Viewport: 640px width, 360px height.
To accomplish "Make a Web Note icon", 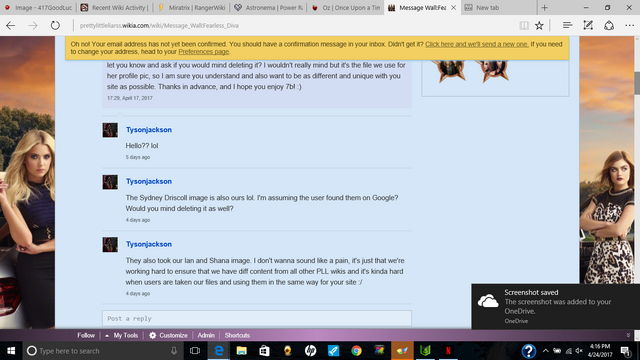I will click(588, 25).
